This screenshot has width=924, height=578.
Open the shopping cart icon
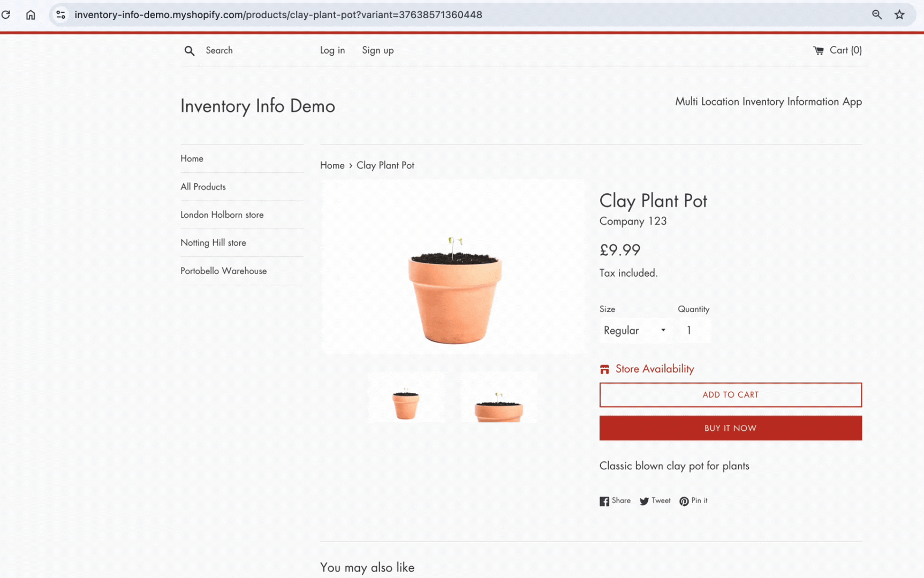[818, 51]
